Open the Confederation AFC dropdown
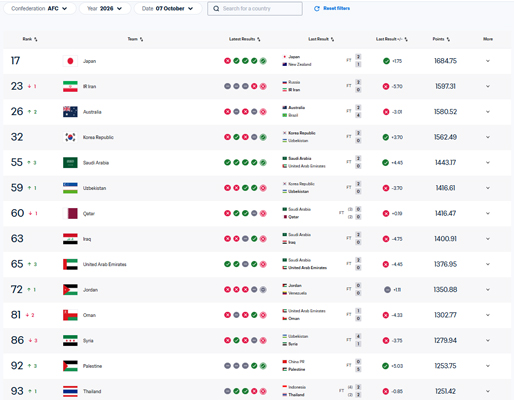Screen dimensions: 514x400 [39, 9]
